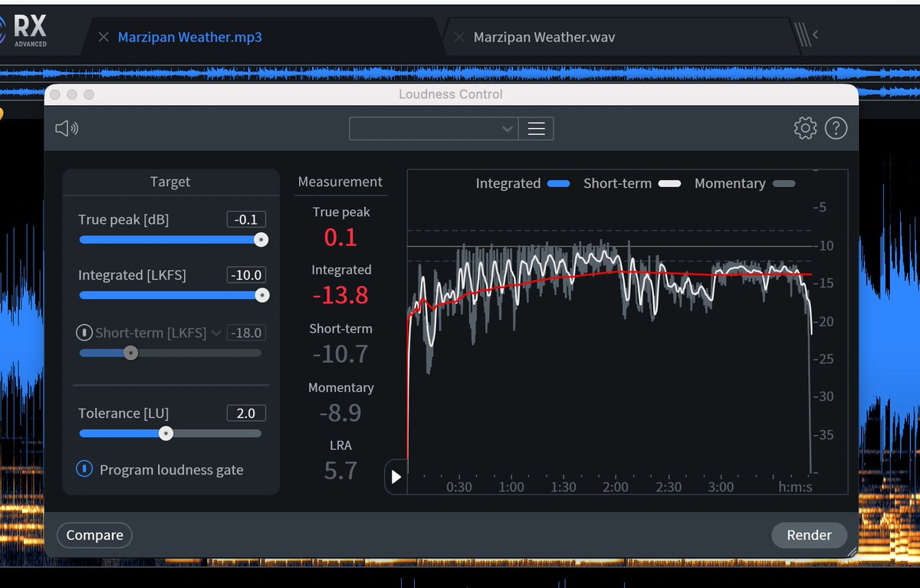
Task: Play the loudness history graph preview
Action: pos(396,477)
